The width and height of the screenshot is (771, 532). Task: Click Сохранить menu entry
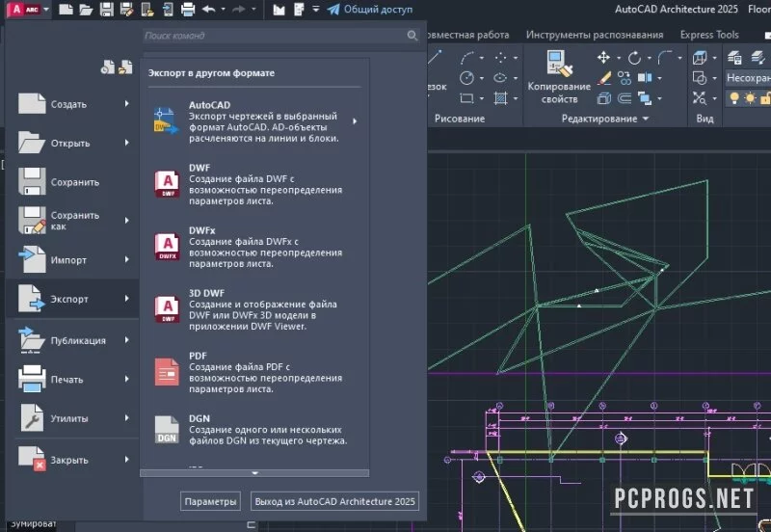72,182
